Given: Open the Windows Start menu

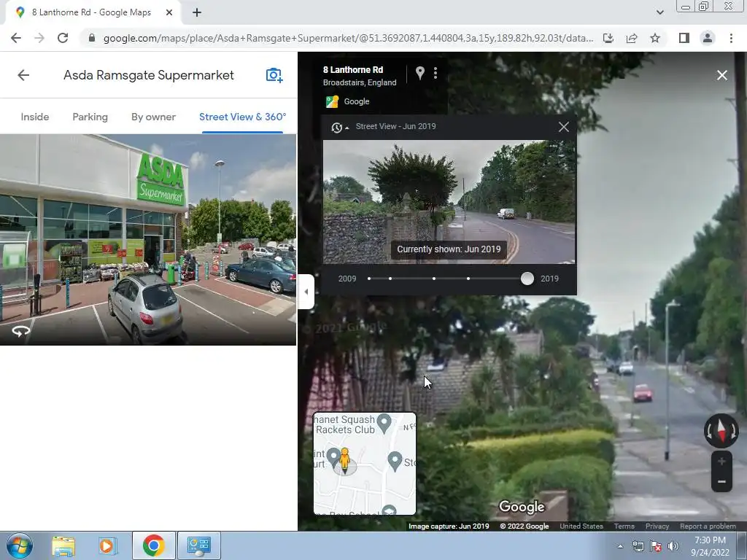Looking at the screenshot, I should point(19,545).
